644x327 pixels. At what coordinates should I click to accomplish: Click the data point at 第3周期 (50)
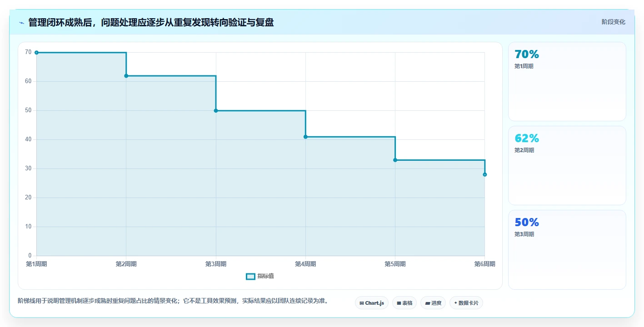coord(216,111)
